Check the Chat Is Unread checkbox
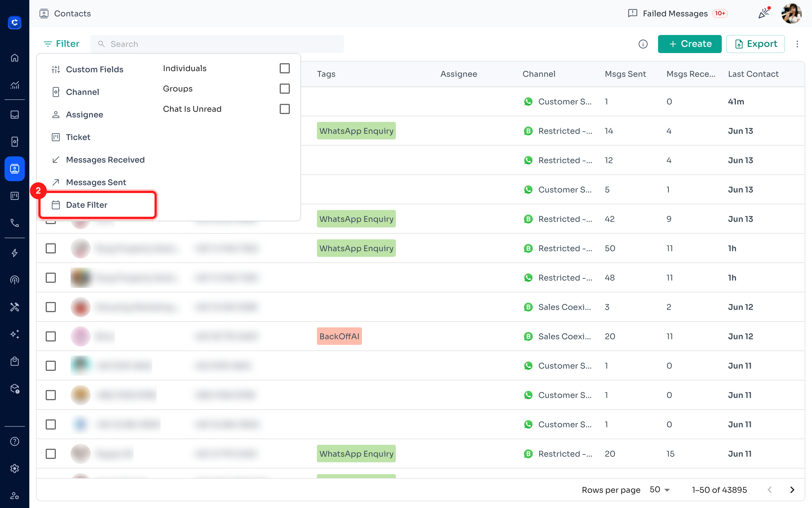Screen dimensions: 812x508 click(284, 109)
